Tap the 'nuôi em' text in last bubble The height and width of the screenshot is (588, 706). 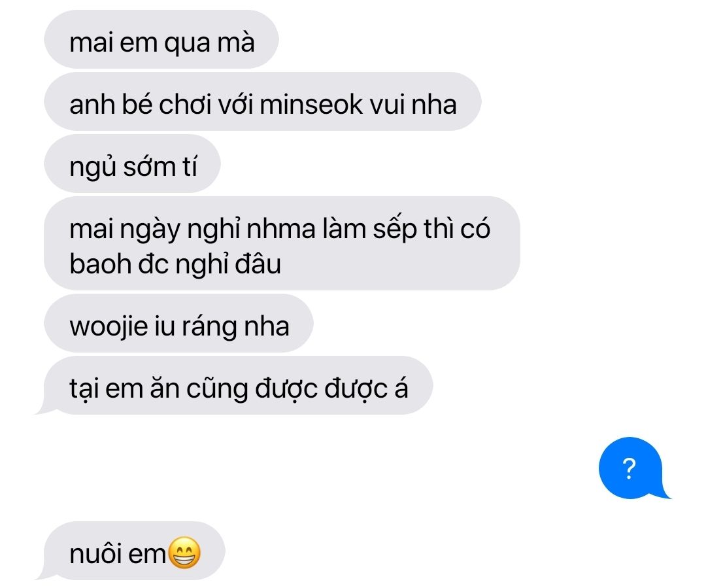pos(118,554)
